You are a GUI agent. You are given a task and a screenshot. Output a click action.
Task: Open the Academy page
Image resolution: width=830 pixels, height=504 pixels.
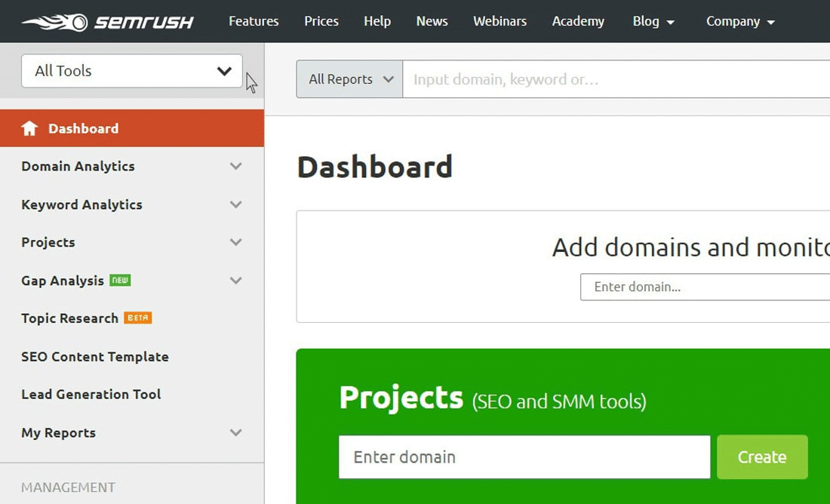[x=578, y=22]
